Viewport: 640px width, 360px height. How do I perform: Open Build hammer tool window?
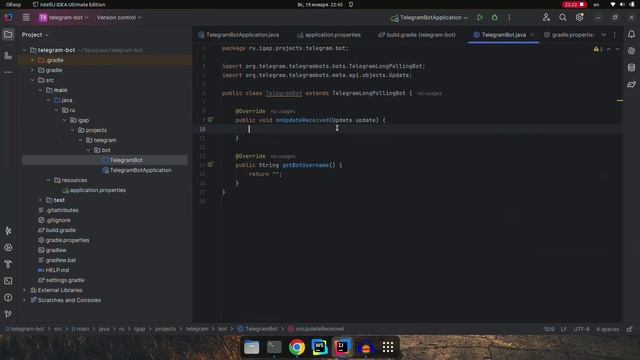[8, 264]
